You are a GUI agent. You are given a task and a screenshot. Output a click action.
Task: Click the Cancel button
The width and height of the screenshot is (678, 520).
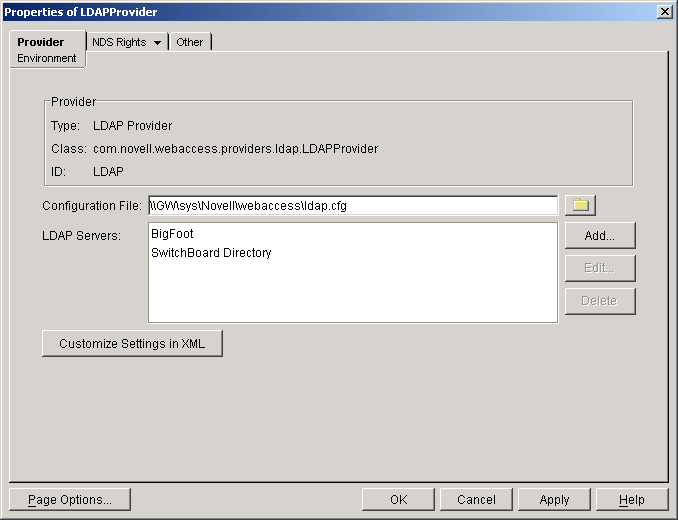click(x=476, y=499)
